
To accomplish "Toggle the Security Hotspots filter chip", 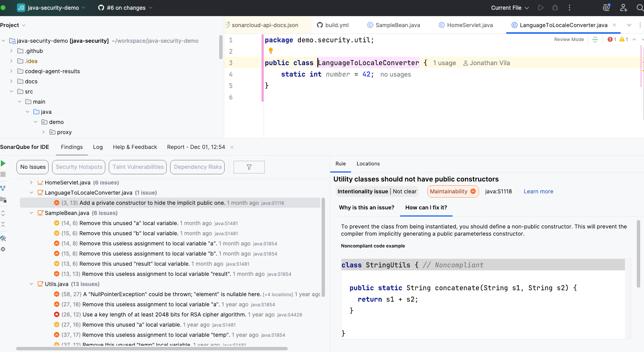I will point(79,167).
